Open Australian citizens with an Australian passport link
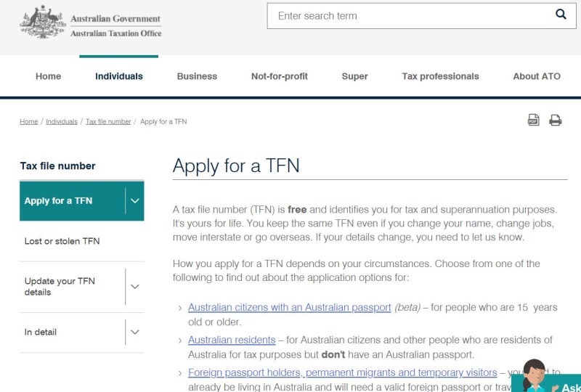 pos(289,307)
